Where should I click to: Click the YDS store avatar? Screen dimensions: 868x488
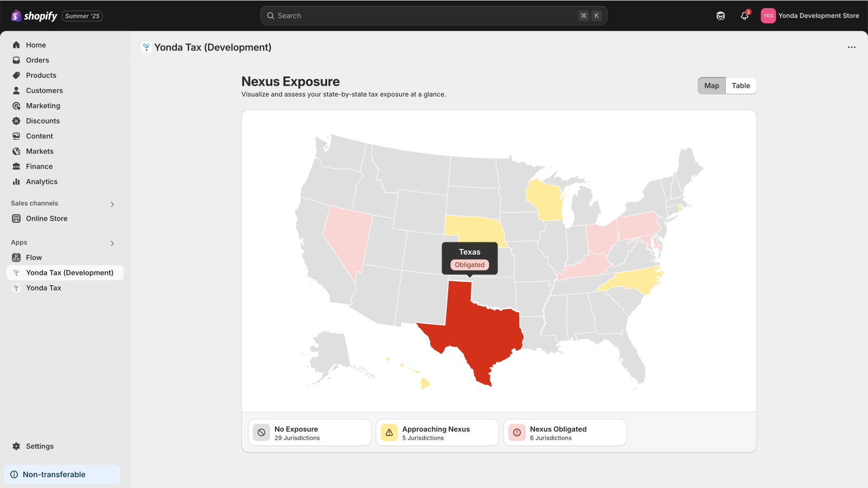point(768,16)
